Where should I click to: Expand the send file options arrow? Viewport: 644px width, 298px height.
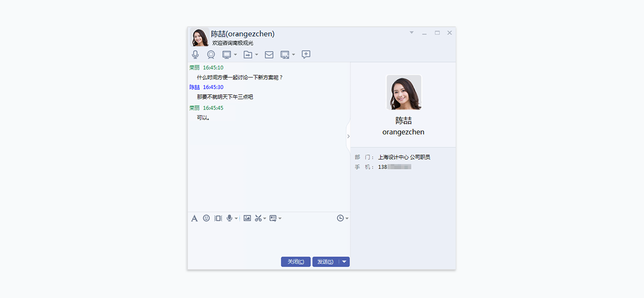coord(257,55)
